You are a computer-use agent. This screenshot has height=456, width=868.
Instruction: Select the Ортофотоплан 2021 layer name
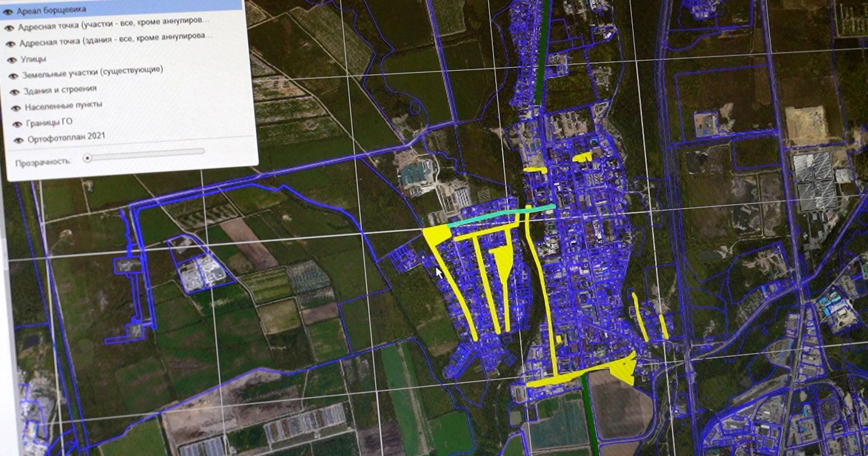pyautogui.click(x=66, y=137)
